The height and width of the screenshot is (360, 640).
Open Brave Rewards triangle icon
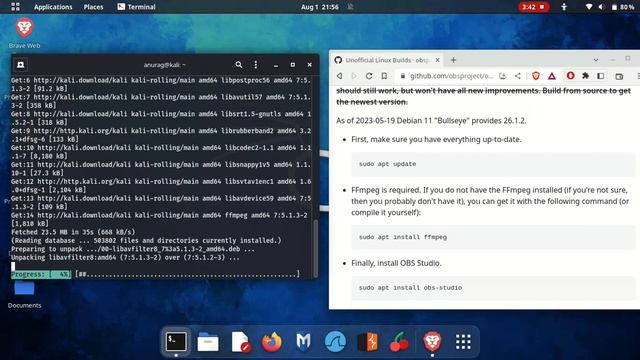pyautogui.click(x=552, y=76)
